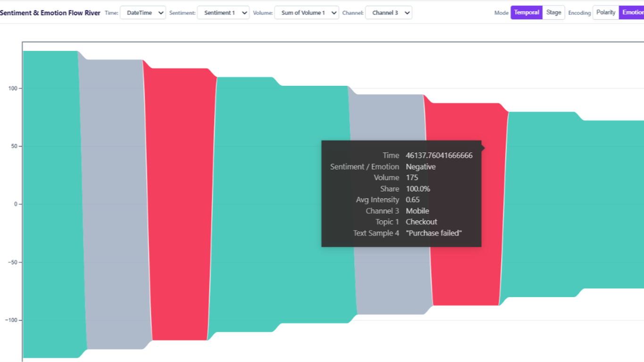Click the y-axis label −100
Screen dimensions: 644x362
[11, 321]
